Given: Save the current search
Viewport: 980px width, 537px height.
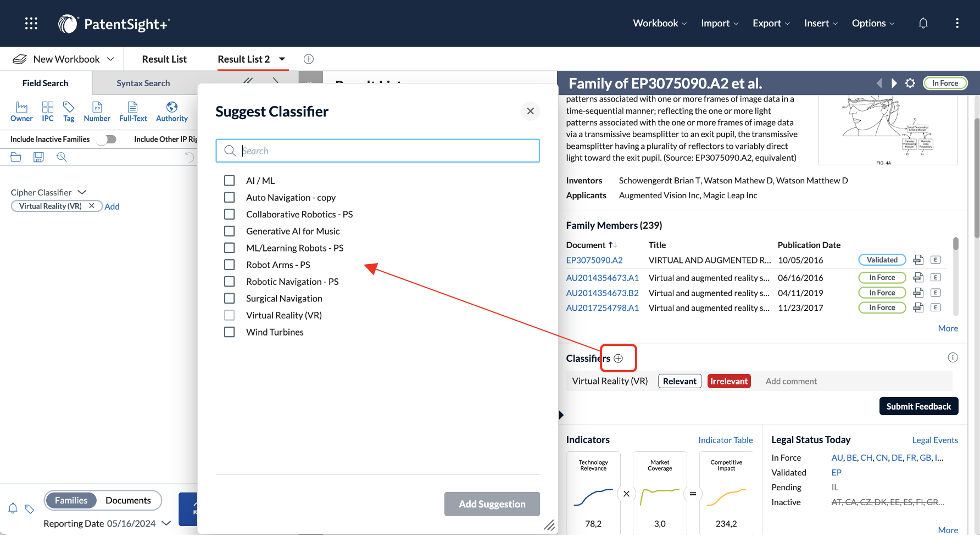Looking at the screenshot, I should click(x=38, y=157).
